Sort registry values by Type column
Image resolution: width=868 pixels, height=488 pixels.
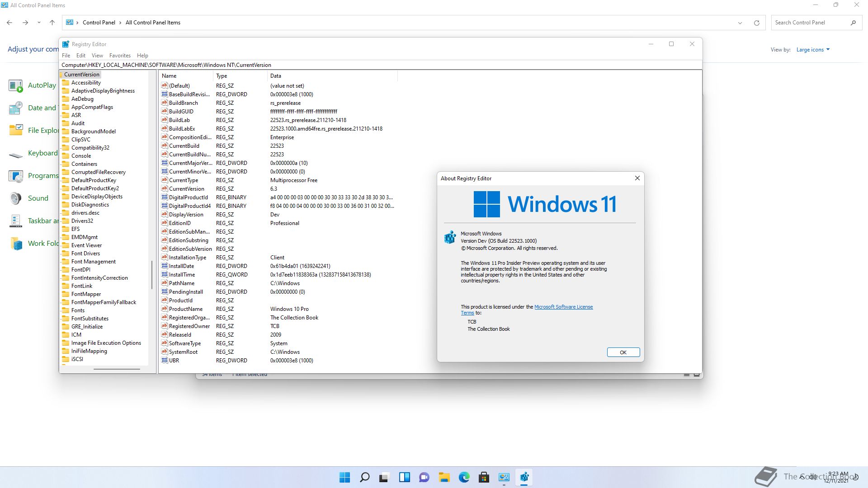click(240, 76)
